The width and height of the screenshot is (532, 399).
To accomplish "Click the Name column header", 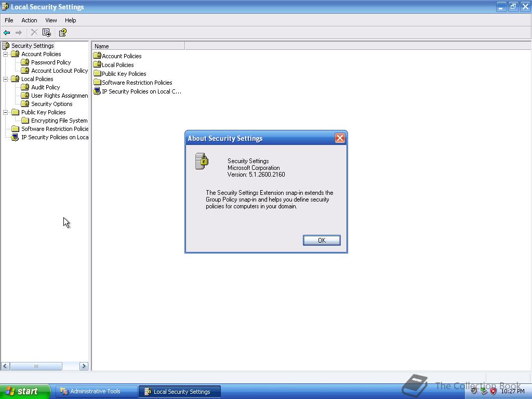I will coord(138,46).
